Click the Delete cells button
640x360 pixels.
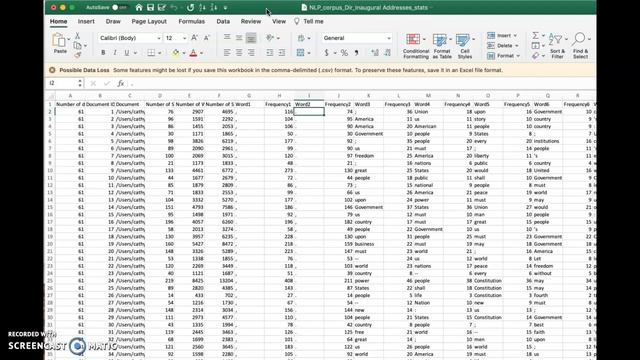point(502,45)
